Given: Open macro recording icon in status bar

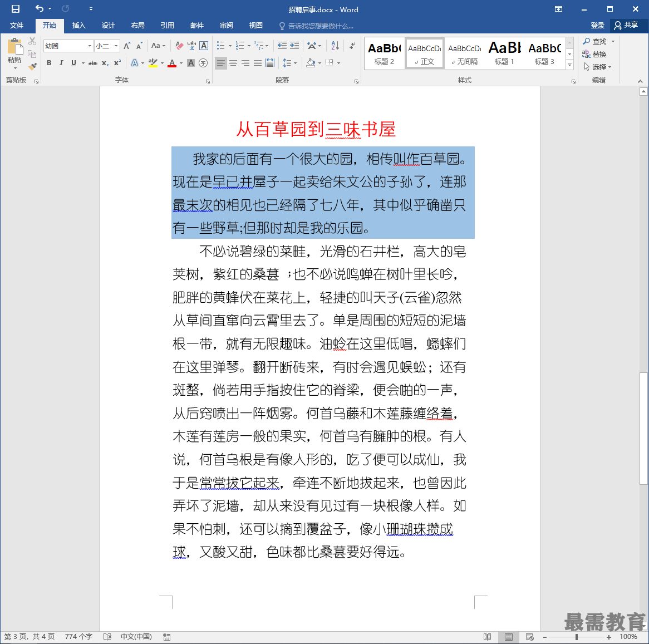Looking at the screenshot, I should point(167,637).
